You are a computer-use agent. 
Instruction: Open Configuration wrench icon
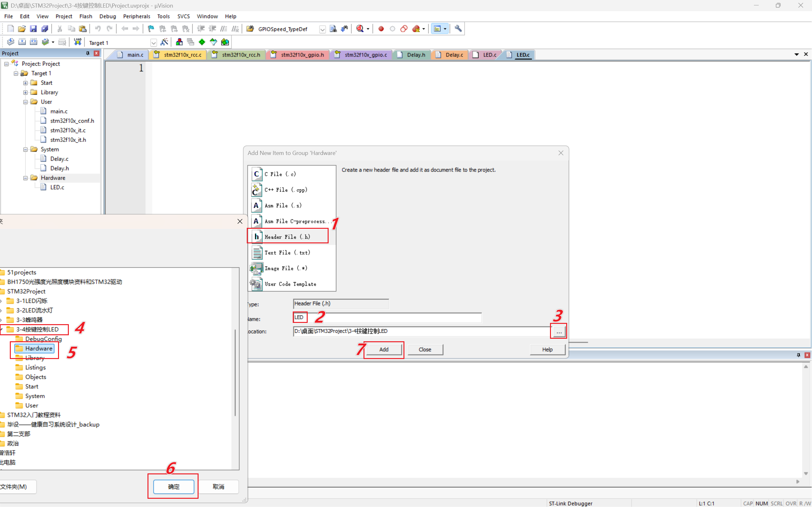pos(458,29)
